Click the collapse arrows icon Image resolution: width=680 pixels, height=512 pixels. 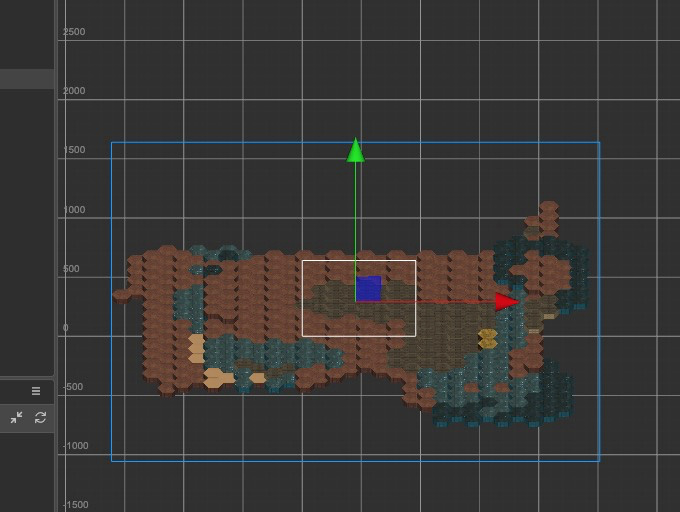[16, 417]
